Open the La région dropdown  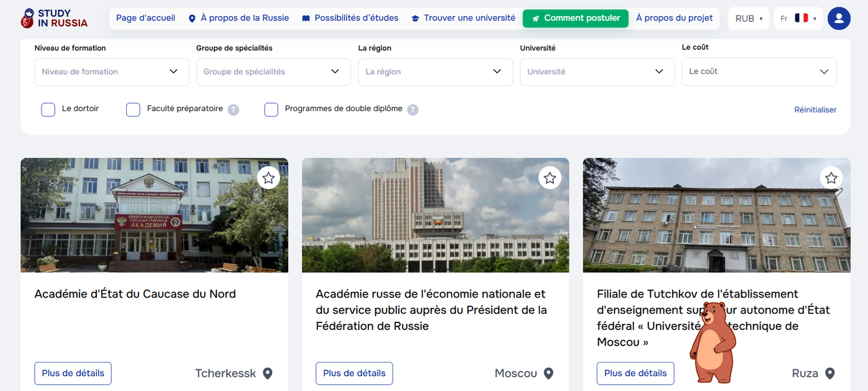coord(435,72)
